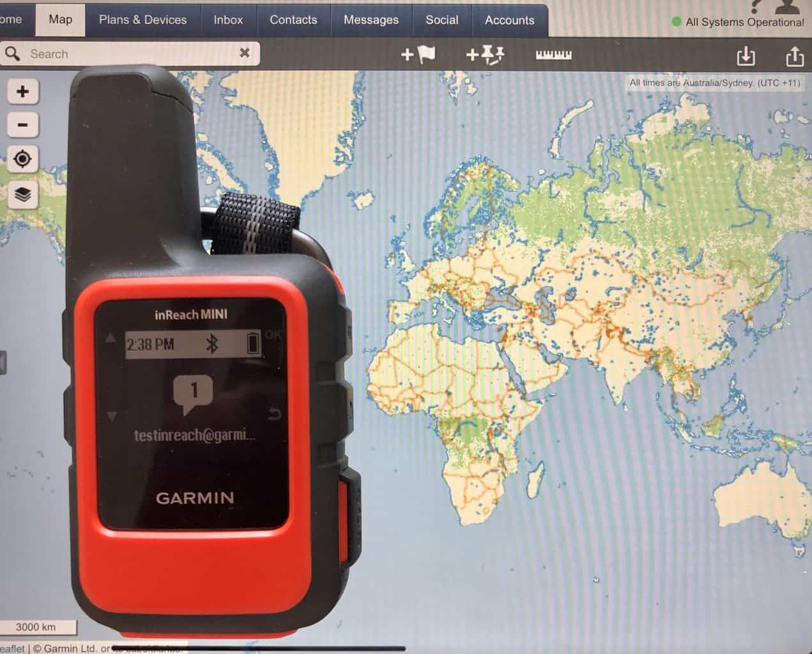Open the Inbox tab
Image resolution: width=812 pixels, height=654 pixels.
point(228,20)
